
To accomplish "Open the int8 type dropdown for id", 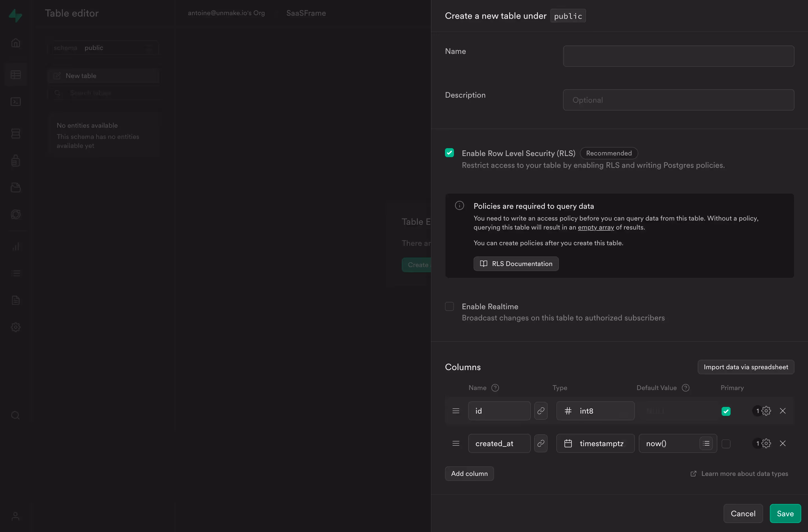I will (x=595, y=411).
